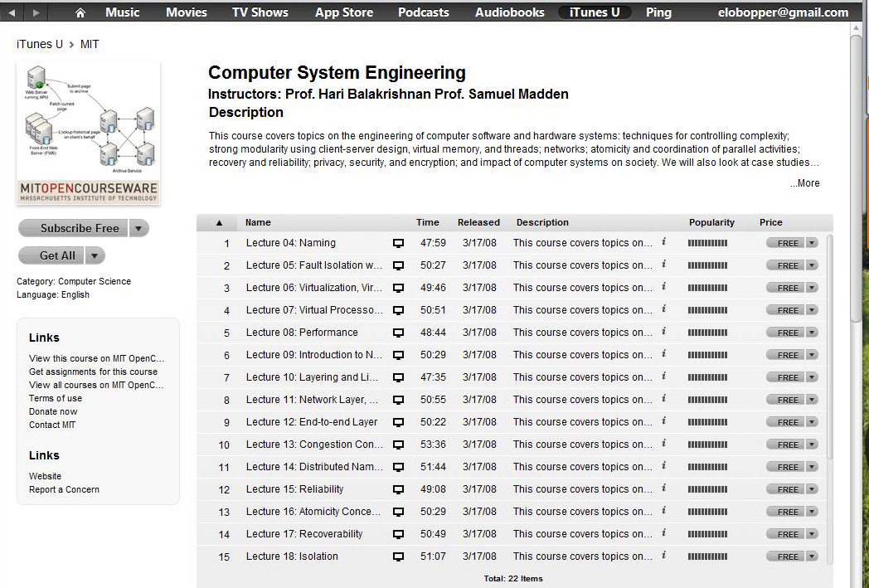Click the info icon for Lecture 08: Performance

click(x=664, y=332)
